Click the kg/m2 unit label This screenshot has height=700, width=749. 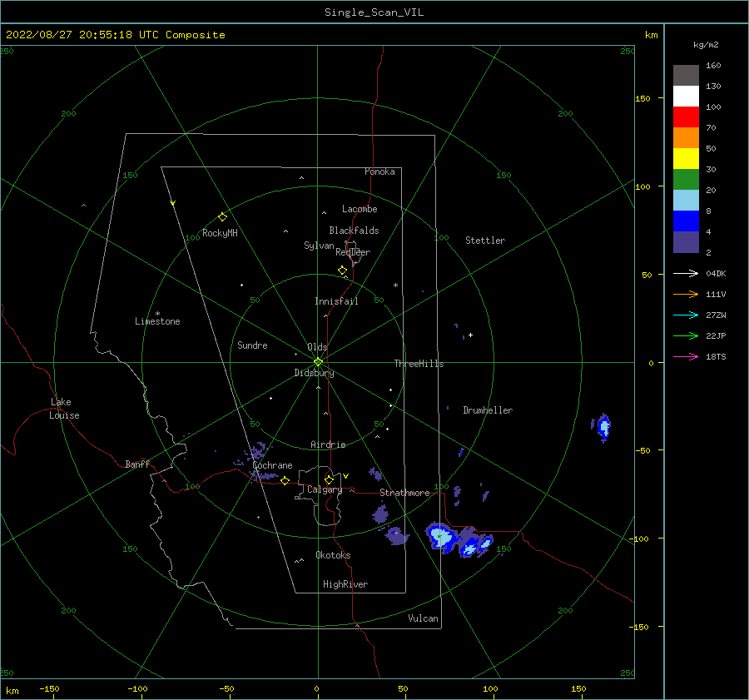[706, 45]
